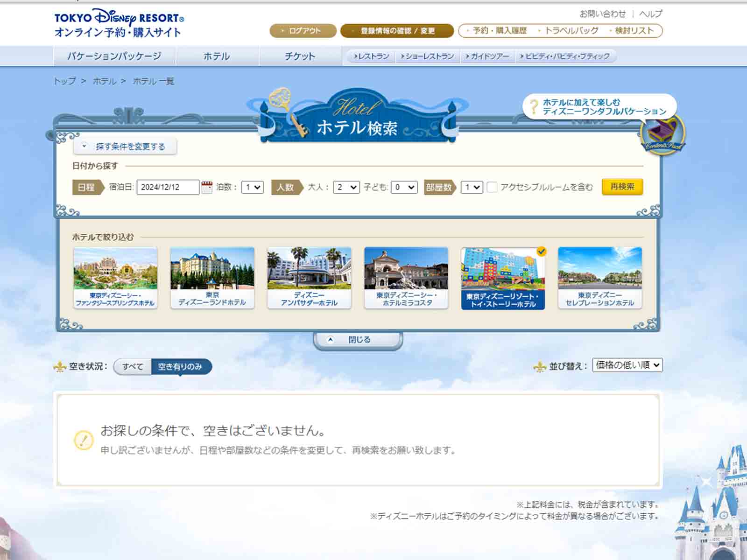Click the ログアウト button

(x=303, y=31)
